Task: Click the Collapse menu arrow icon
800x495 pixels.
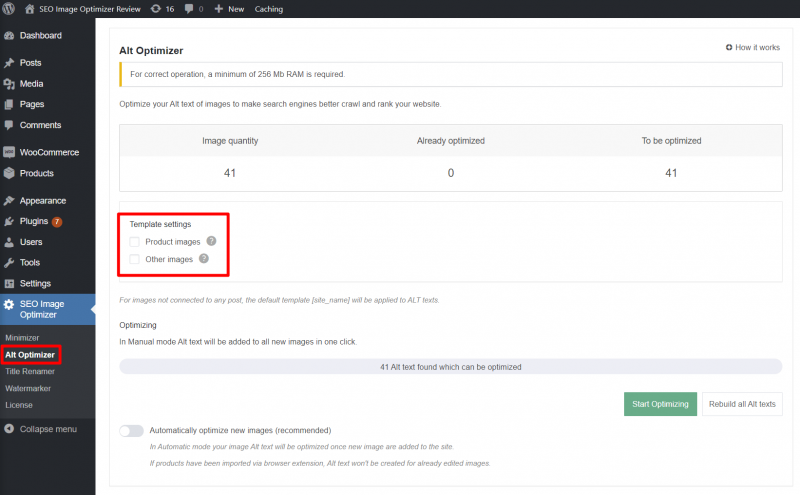Action: 9,429
